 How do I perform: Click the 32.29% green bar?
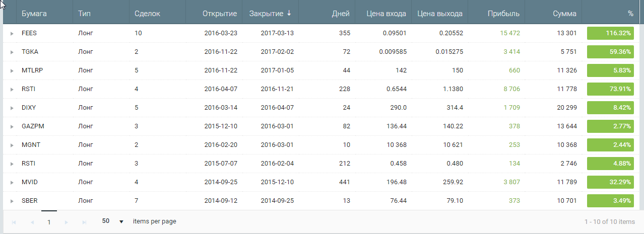[x=610, y=182]
